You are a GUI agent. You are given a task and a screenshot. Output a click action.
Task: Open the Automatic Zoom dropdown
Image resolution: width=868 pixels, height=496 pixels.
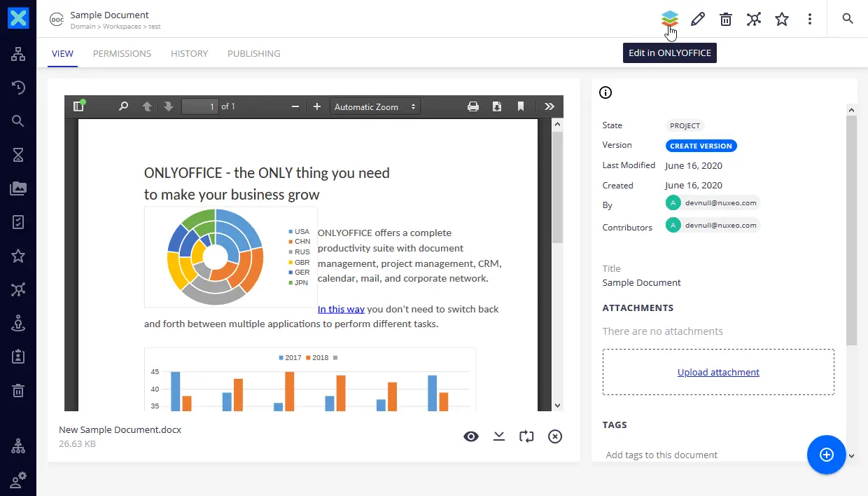pos(375,106)
